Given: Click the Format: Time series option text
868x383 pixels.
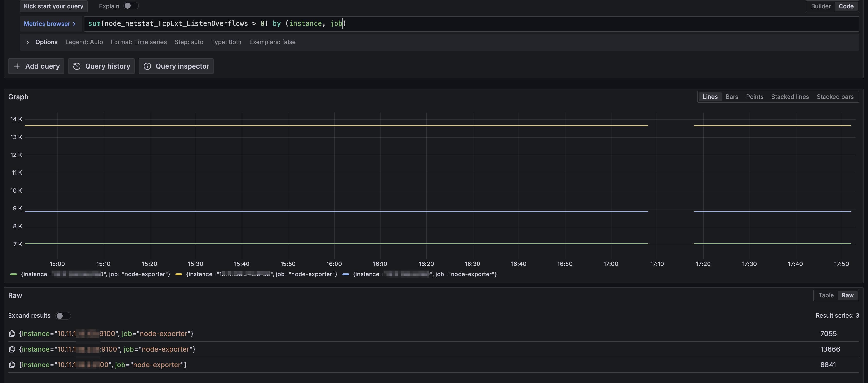Looking at the screenshot, I should pyautogui.click(x=139, y=42).
